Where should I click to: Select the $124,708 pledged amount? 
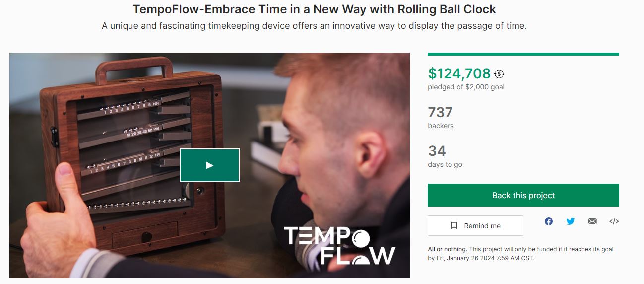click(x=459, y=73)
